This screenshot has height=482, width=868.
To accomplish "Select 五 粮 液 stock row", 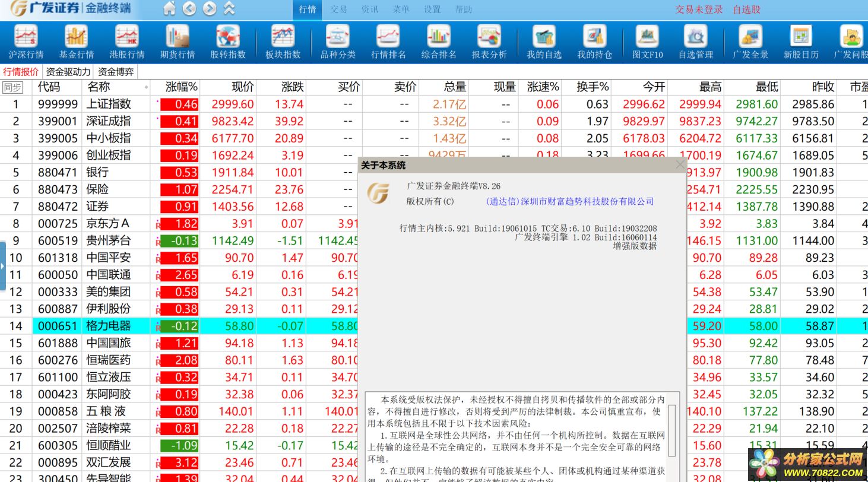I will [x=434, y=412].
